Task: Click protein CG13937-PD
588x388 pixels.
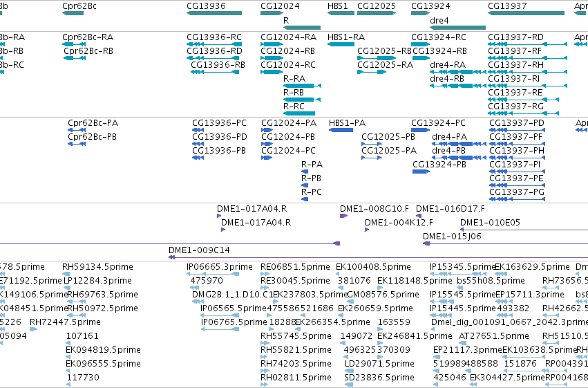Action: click(517, 130)
